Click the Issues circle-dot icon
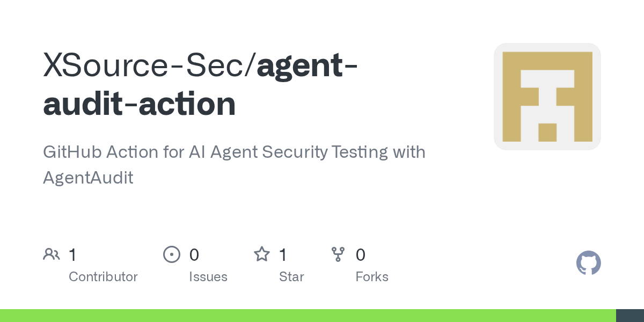Image resolution: width=644 pixels, height=322 pixels. click(171, 254)
